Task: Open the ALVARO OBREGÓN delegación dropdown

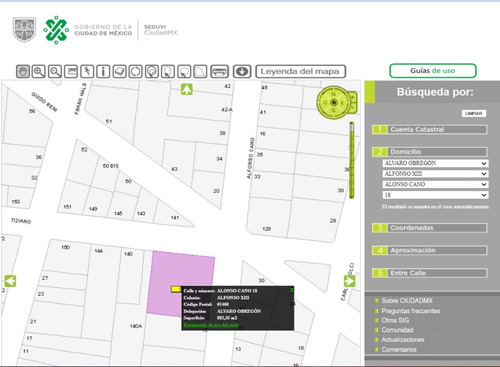Action: [x=435, y=163]
